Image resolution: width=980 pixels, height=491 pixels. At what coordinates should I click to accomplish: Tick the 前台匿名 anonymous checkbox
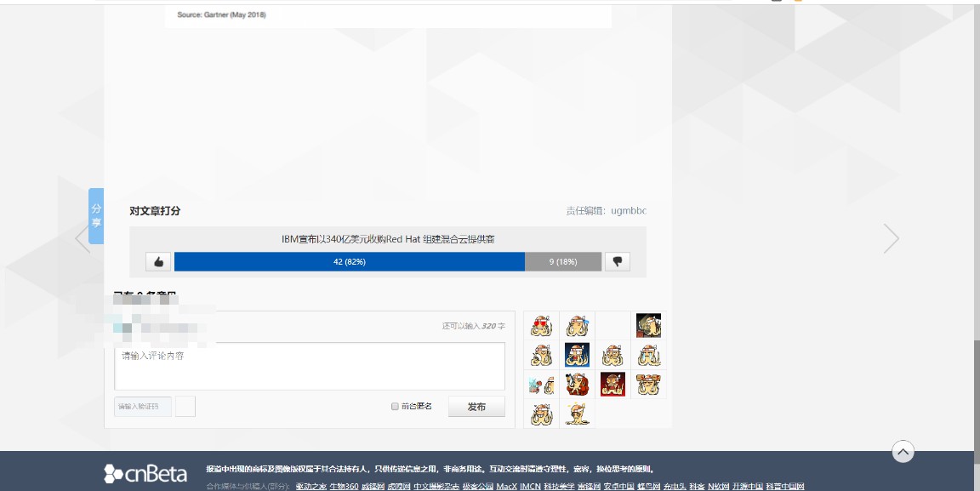tap(395, 407)
